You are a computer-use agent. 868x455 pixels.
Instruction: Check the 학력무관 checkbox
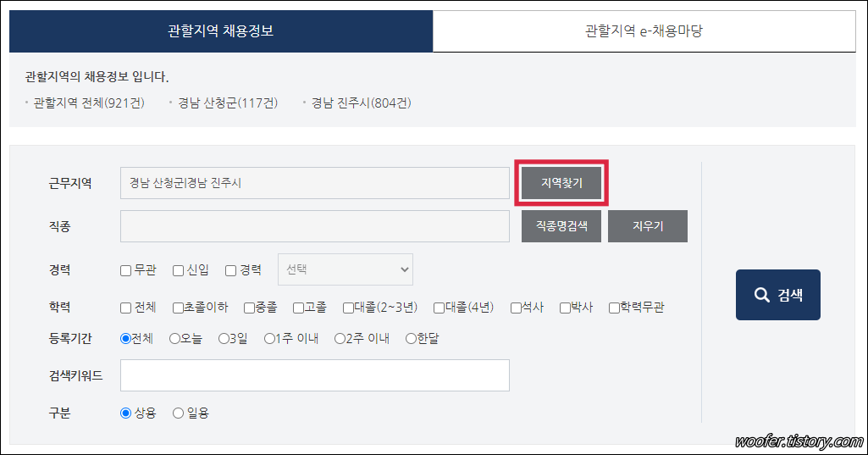[615, 308]
